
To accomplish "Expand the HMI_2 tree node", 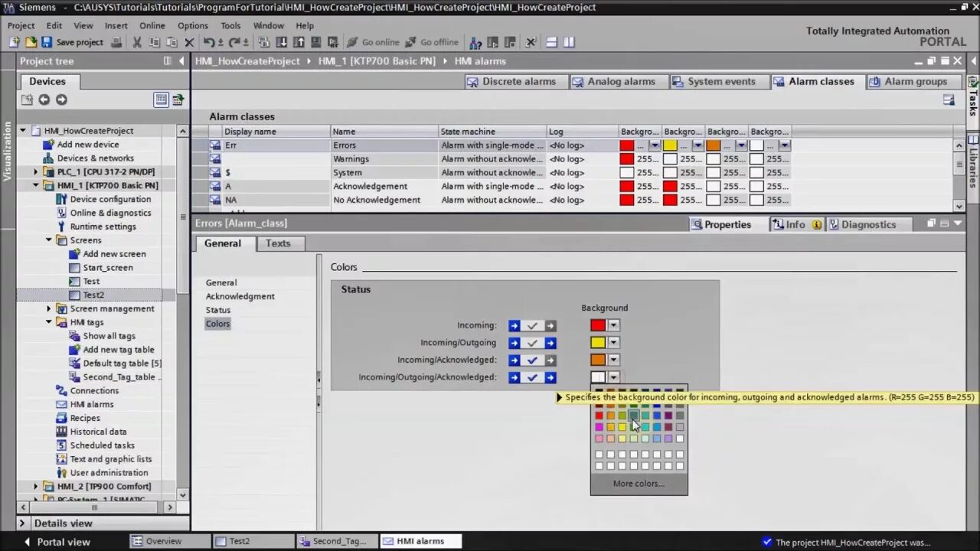I will (x=35, y=487).
